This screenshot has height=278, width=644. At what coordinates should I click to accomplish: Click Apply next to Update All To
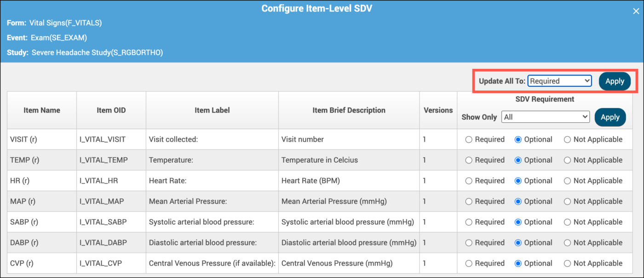coord(615,80)
